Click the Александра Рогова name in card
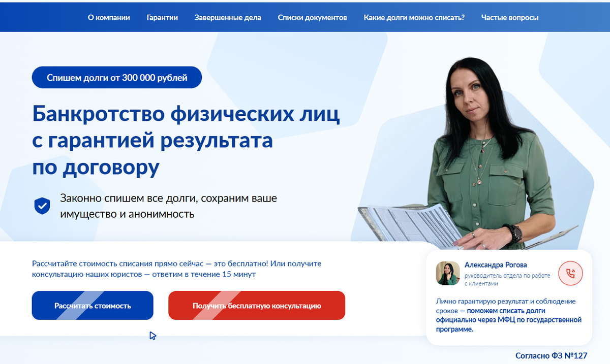 click(496, 265)
